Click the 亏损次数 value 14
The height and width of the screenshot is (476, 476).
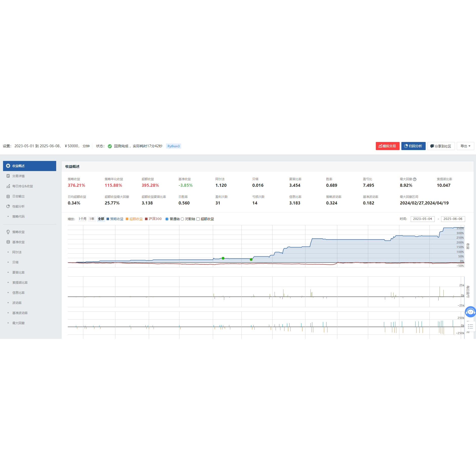255,203
